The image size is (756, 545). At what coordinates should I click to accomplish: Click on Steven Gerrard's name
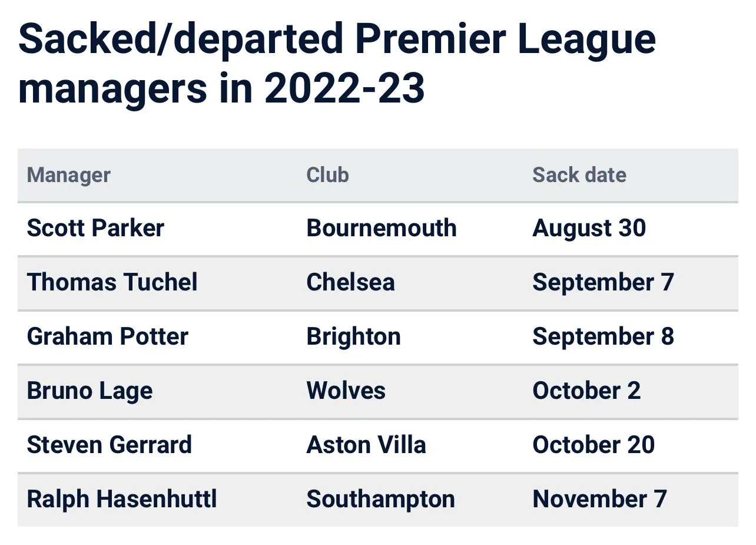click(x=109, y=445)
